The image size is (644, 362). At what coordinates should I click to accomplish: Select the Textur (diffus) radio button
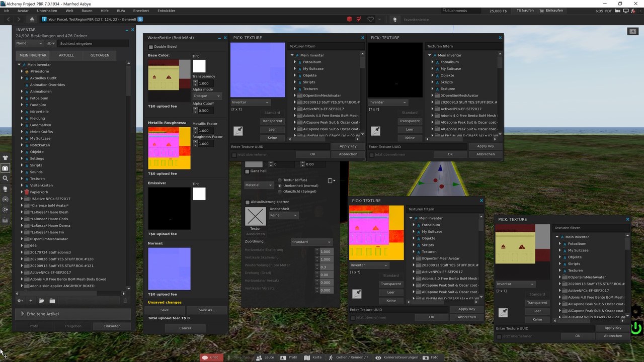tap(280, 180)
